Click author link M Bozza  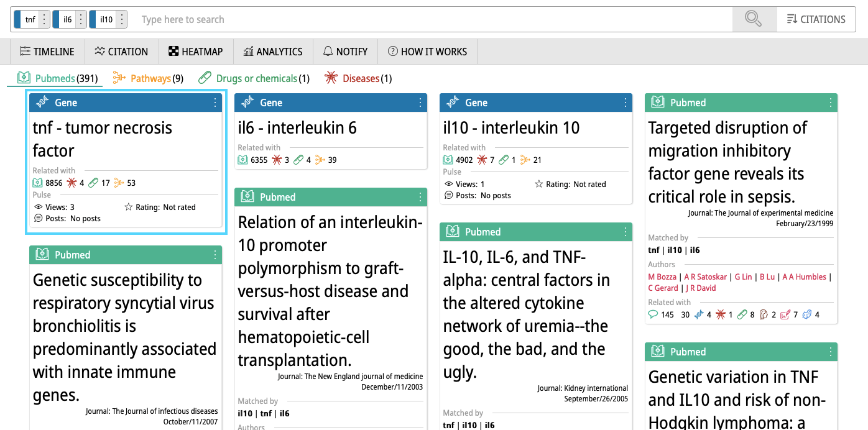pyautogui.click(x=662, y=277)
